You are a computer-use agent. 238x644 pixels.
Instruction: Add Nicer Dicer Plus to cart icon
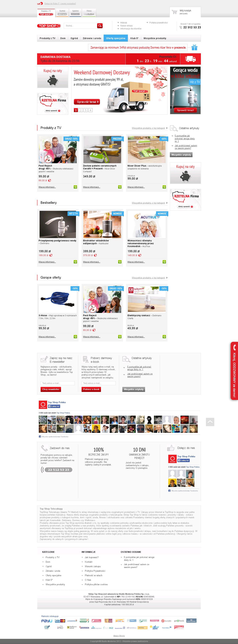coord(164,187)
